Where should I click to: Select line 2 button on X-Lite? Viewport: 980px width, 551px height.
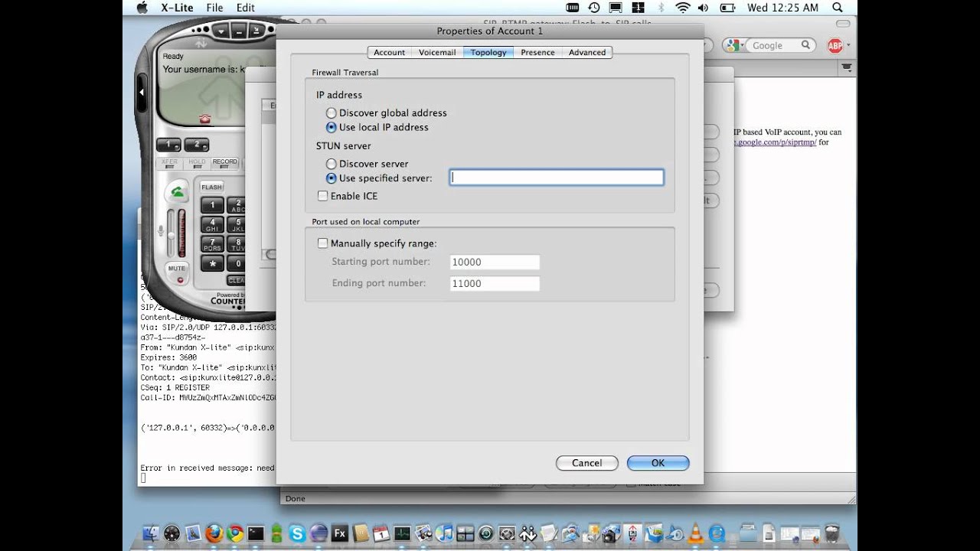pos(197,144)
